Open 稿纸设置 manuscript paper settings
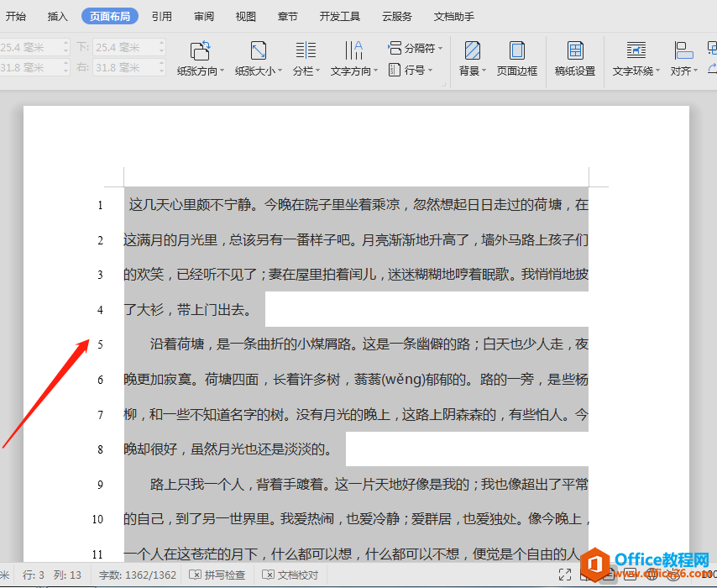The image size is (717, 588). click(575, 59)
